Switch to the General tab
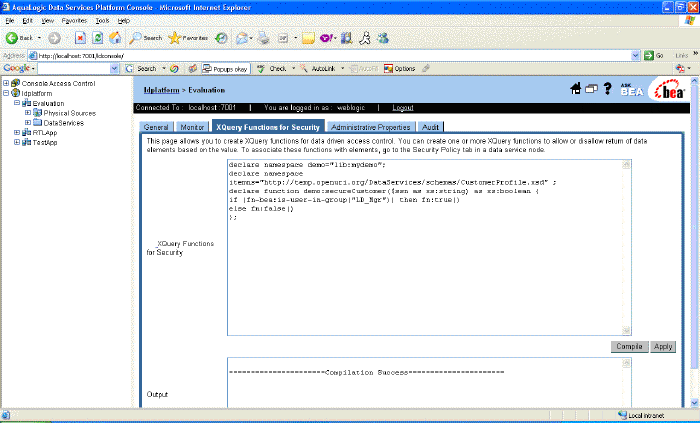 156,127
